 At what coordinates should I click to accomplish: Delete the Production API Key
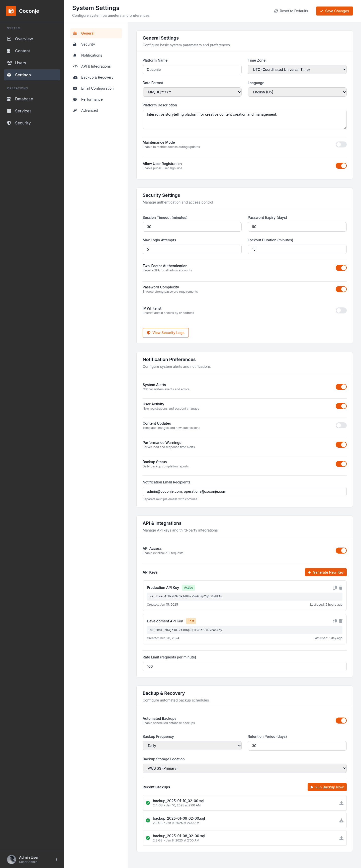tap(341, 588)
